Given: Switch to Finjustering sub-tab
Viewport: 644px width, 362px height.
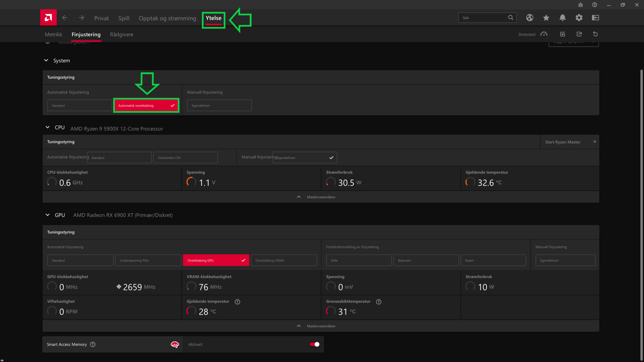Looking at the screenshot, I should tap(86, 34).
